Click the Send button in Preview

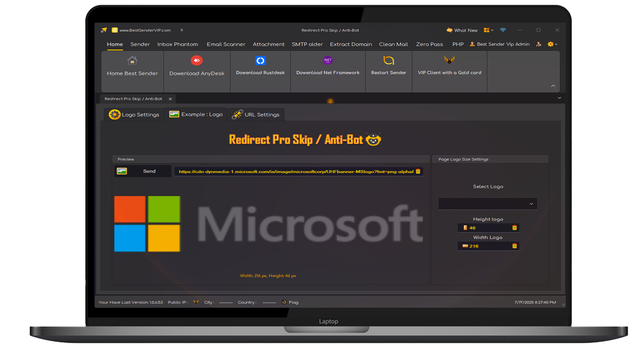[142, 171]
